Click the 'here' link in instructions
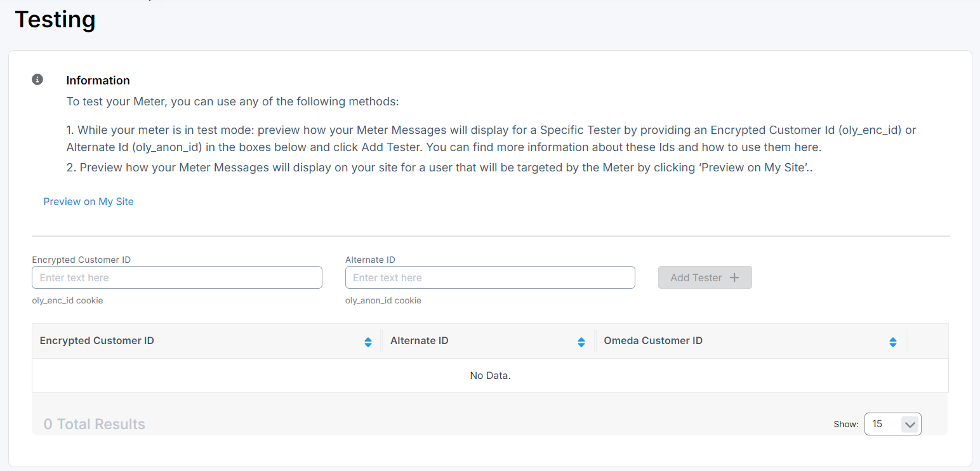 click(810, 148)
